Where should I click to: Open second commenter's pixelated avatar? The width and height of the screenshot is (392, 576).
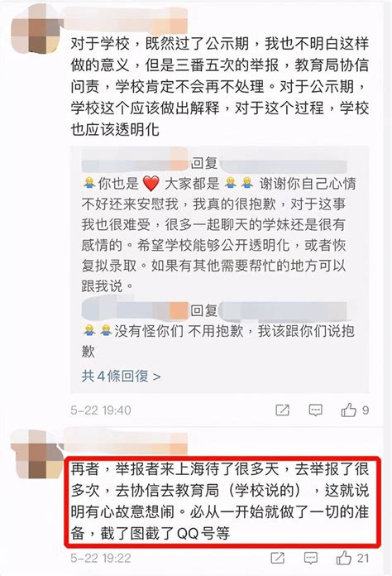[x=36, y=454]
